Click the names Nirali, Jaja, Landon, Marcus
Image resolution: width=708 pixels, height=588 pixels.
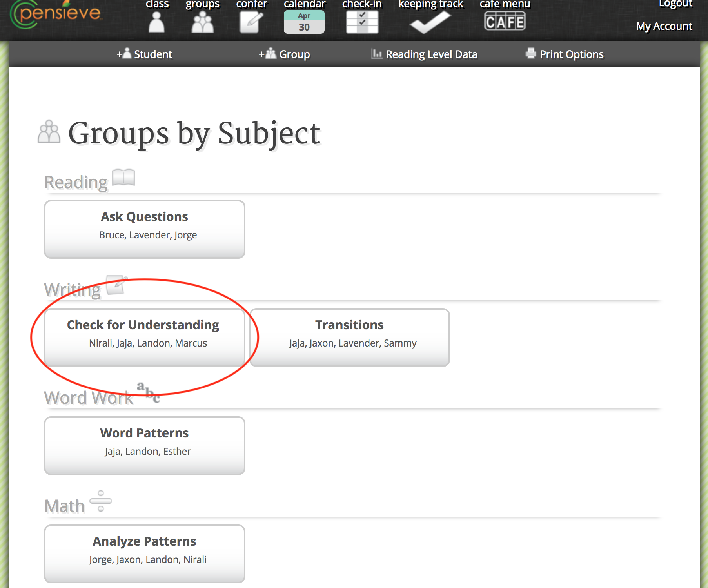[148, 343]
